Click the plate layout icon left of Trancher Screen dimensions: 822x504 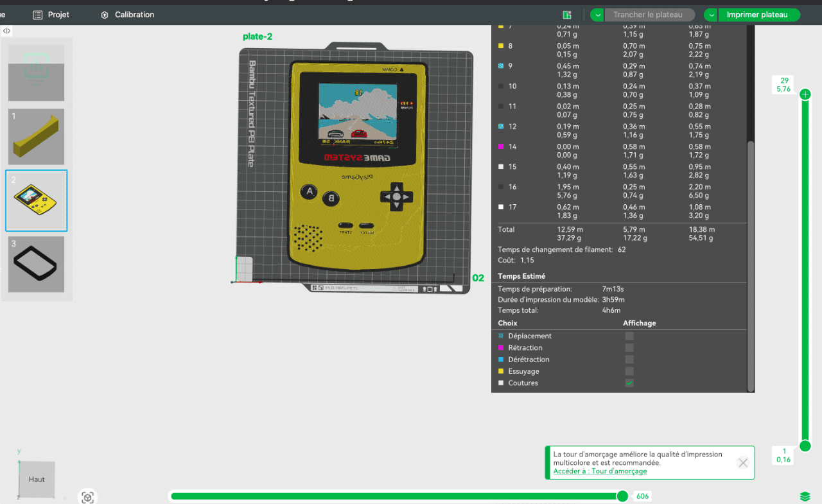tap(566, 15)
